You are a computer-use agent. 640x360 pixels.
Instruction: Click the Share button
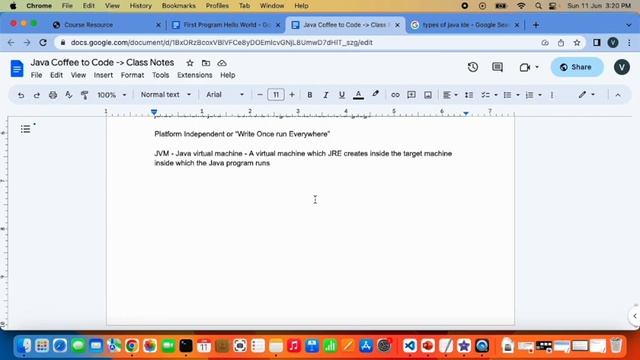tap(577, 67)
